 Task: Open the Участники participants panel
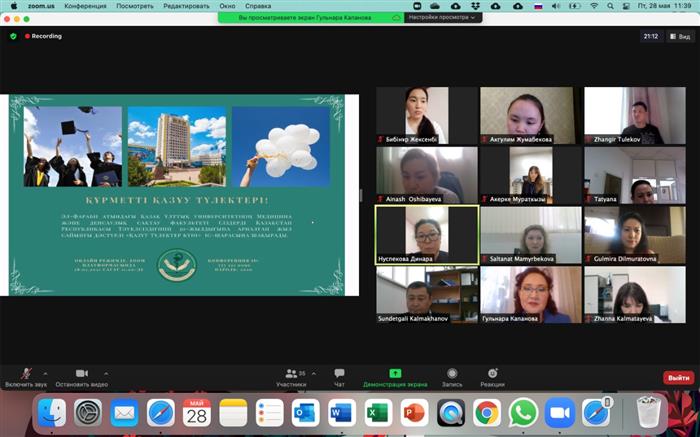pyautogui.click(x=291, y=374)
